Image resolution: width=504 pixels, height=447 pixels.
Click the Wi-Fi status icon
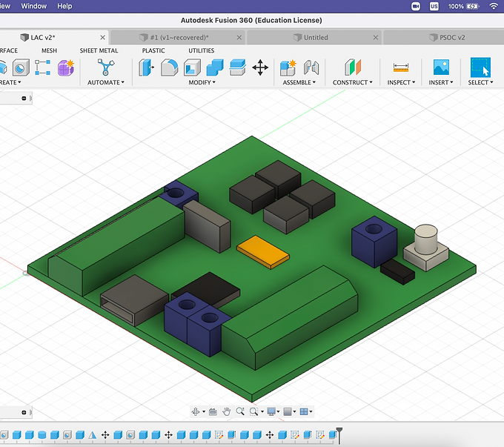[x=494, y=6]
